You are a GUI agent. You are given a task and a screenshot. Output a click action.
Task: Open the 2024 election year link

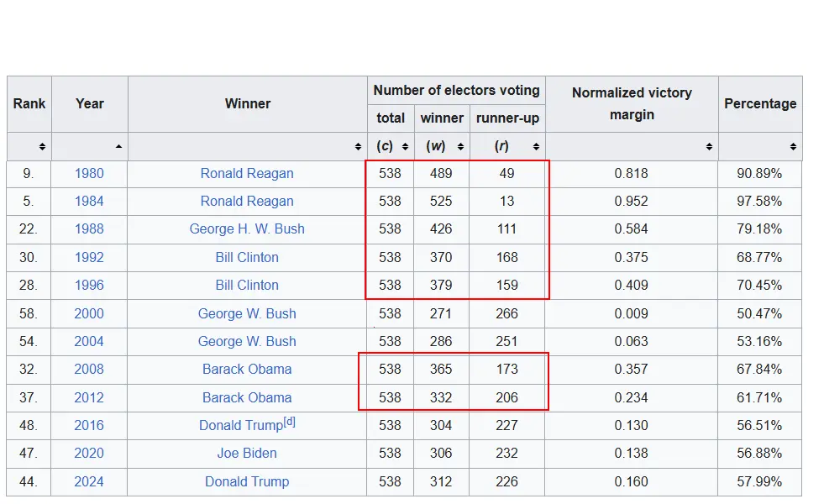[89, 481]
